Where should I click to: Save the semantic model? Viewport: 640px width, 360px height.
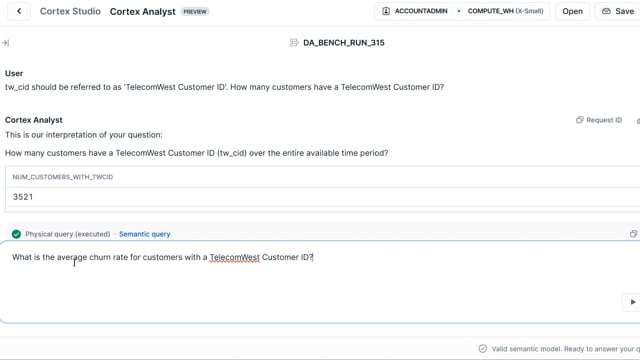(x=618, y=11)
